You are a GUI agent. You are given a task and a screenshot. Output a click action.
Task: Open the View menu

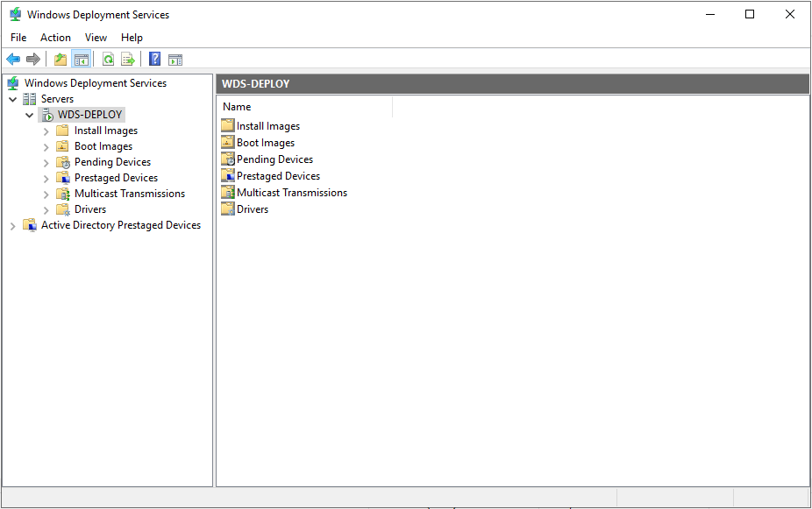click(x=96, y=38)
